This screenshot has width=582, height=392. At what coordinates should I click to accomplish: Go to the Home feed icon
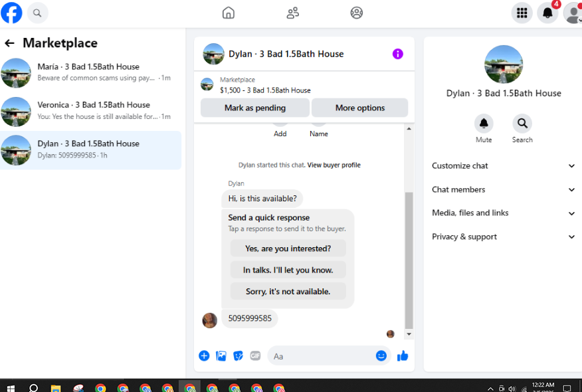(229, 13)
